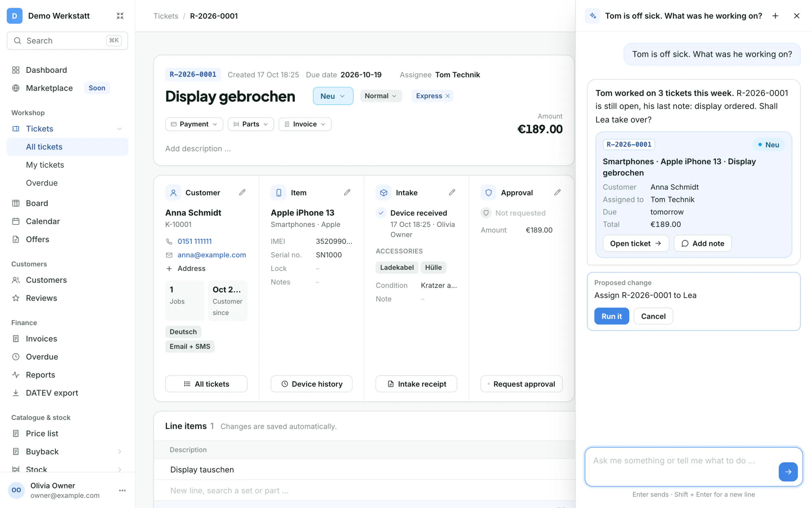The image size is (812, 508).
Task: Expand the Buyback submenu
Action: click(119, 451)
